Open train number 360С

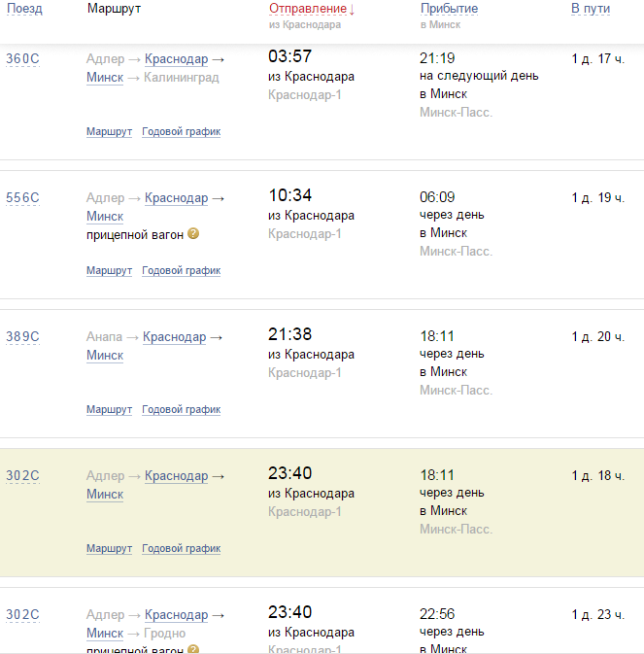(x=22, y=58)
